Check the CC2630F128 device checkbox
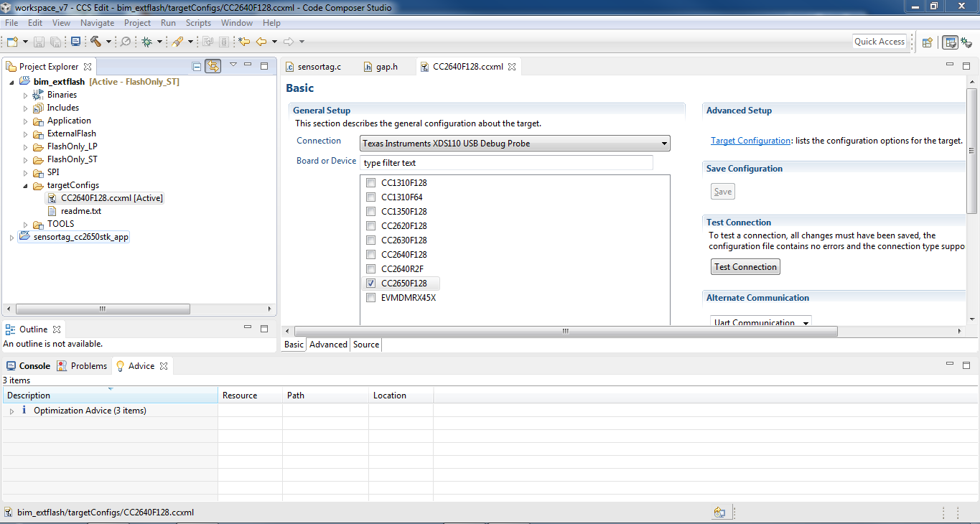This screenshot has height=524, width=980. pos(370,240)
